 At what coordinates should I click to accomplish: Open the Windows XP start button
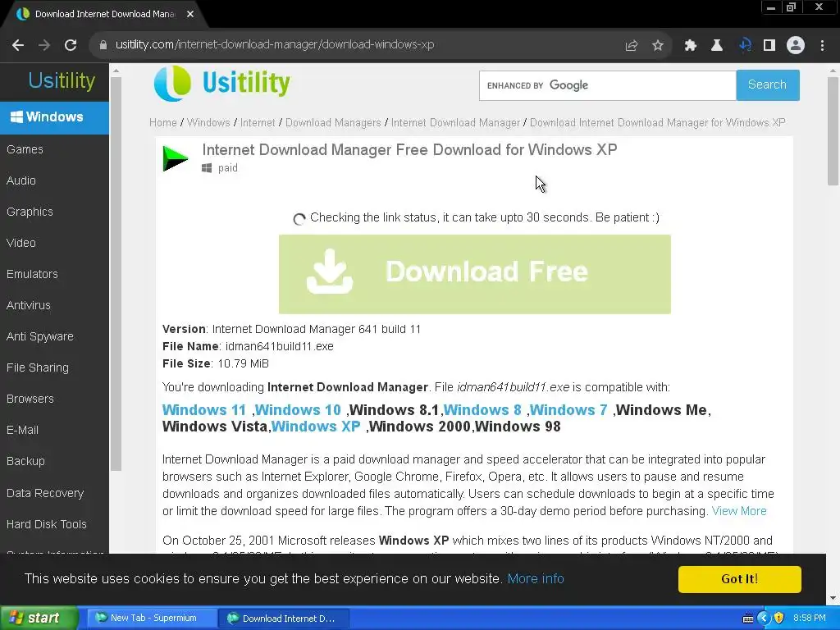(x=39, y=619)
